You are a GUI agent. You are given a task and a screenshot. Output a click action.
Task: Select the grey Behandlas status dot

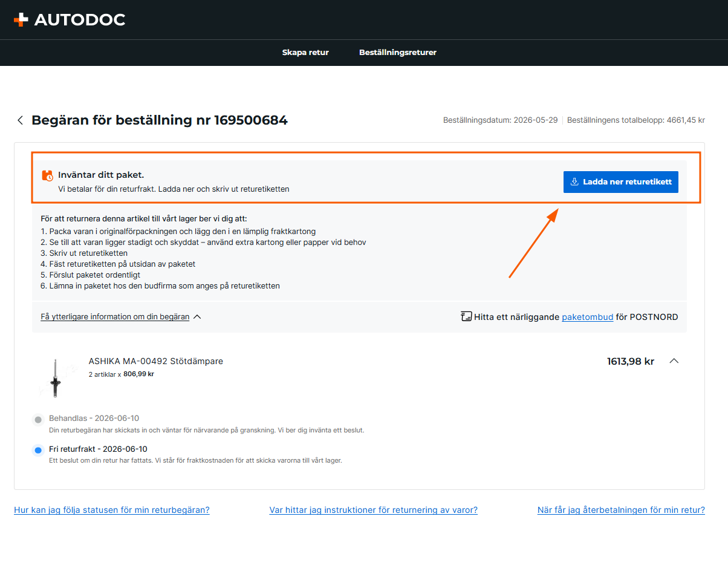(38, 419)
